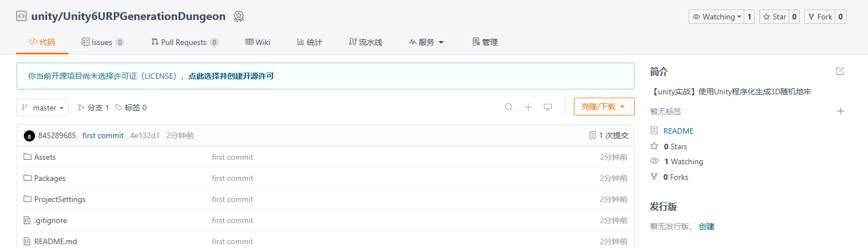The width and height of the screenshot is (868, 248).
Task: Click the monitor Web IDE icon
Action: click(x=548, y=107)
